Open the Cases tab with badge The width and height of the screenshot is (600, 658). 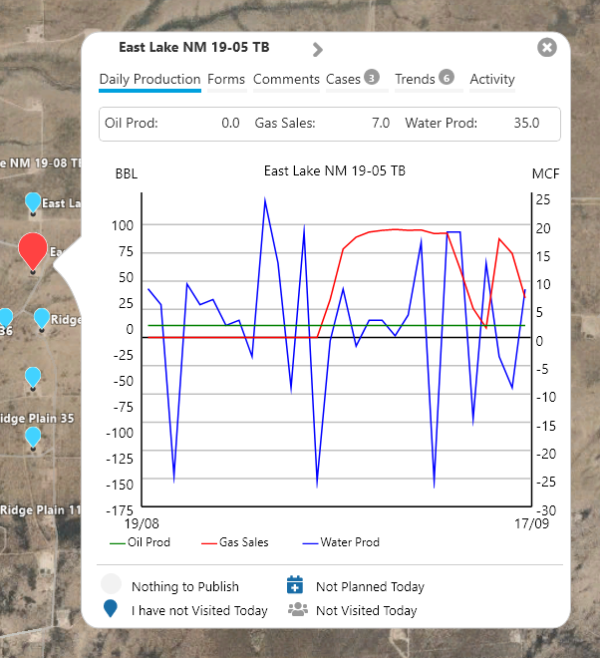pyautogui.click(x=353, y=78)
